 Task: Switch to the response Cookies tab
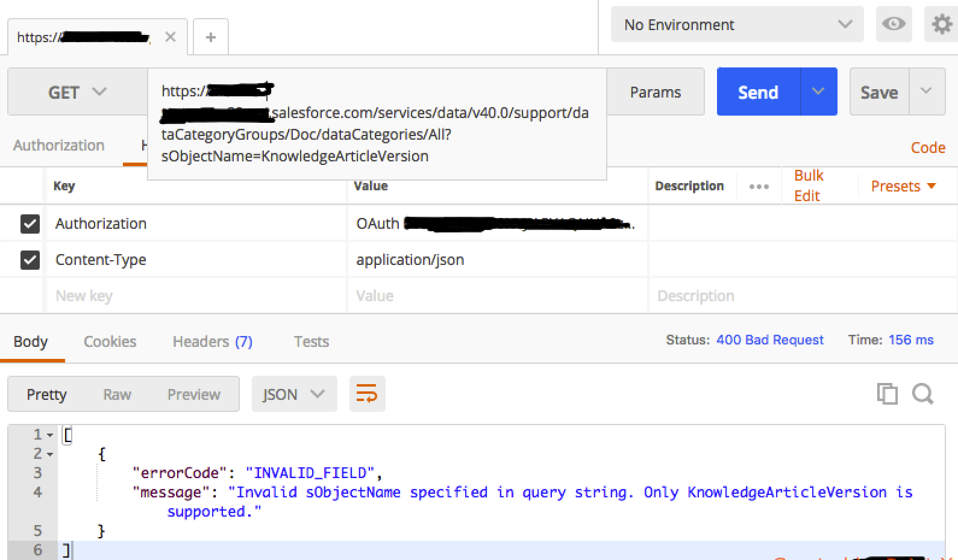(x=110, y=341)
